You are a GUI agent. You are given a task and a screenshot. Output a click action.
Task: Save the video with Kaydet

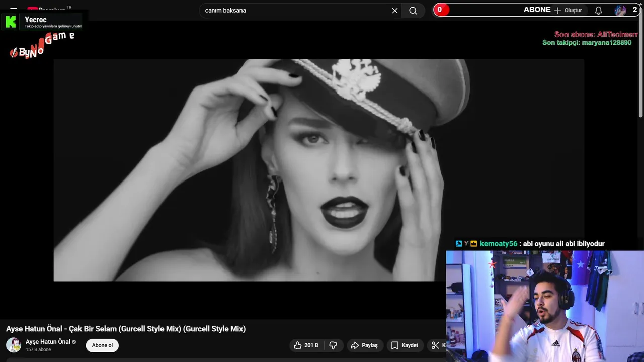coord(405,345)
